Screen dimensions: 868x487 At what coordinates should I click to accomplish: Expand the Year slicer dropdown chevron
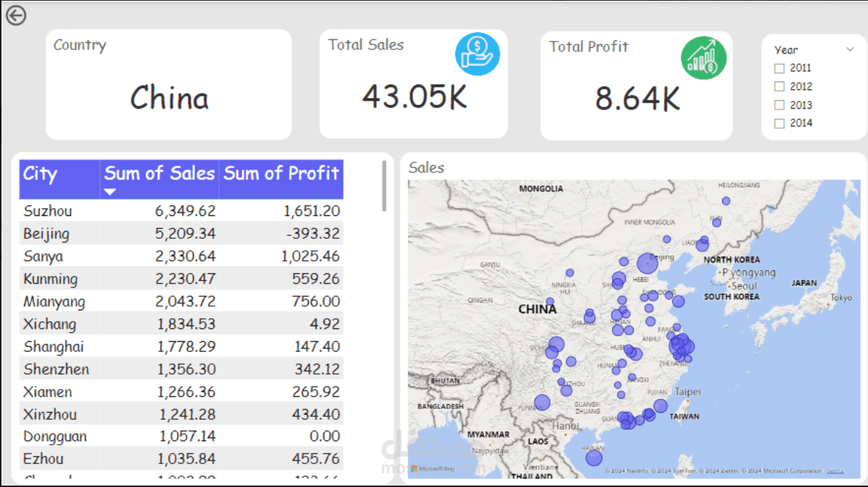pos(850,49)
